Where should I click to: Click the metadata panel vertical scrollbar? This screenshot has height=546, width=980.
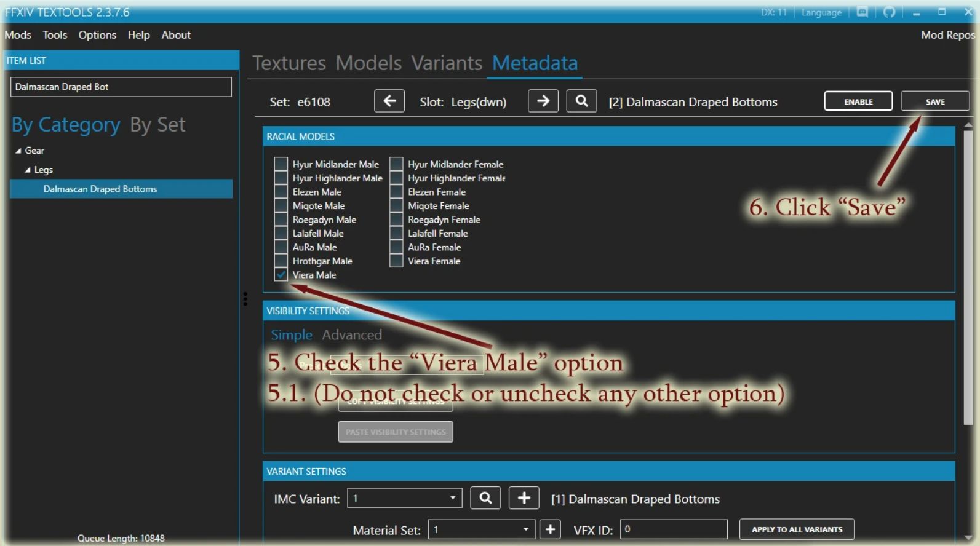(968, 277)
